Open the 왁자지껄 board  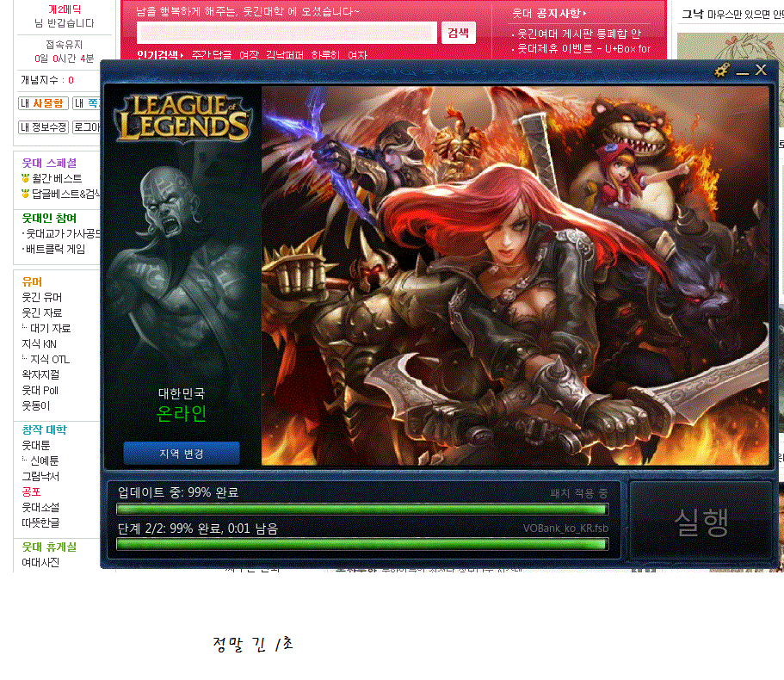point(40,374)
